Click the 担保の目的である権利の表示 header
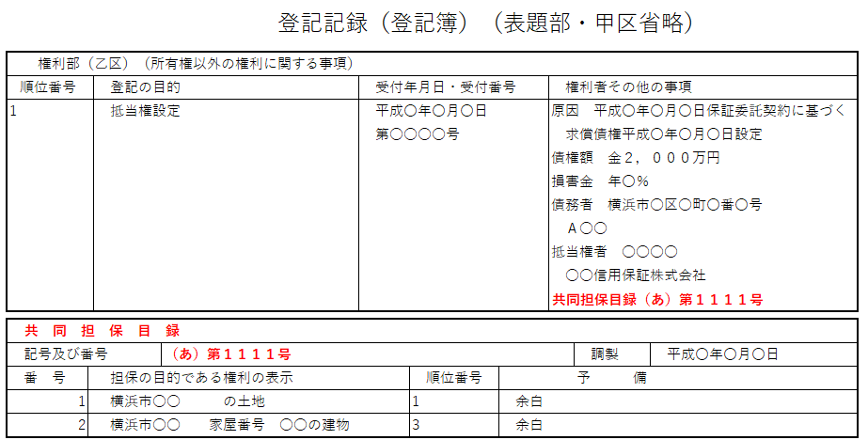Viewport: 868px width, 440px height. pyautogui.click(x=201, y=378)
